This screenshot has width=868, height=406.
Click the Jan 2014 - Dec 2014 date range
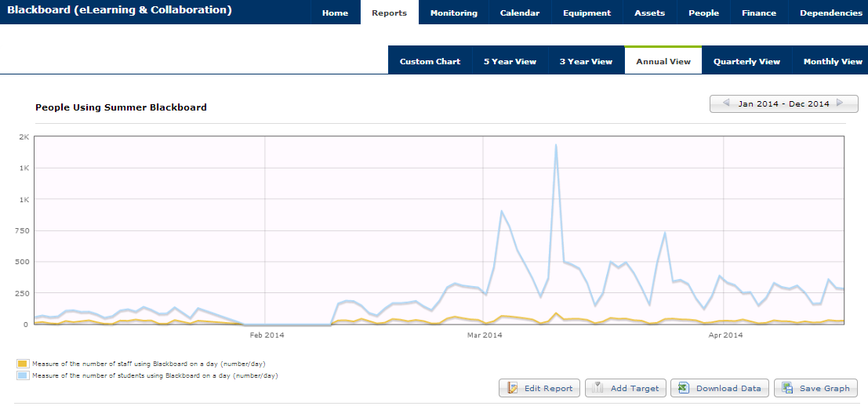tap(783, 103)
